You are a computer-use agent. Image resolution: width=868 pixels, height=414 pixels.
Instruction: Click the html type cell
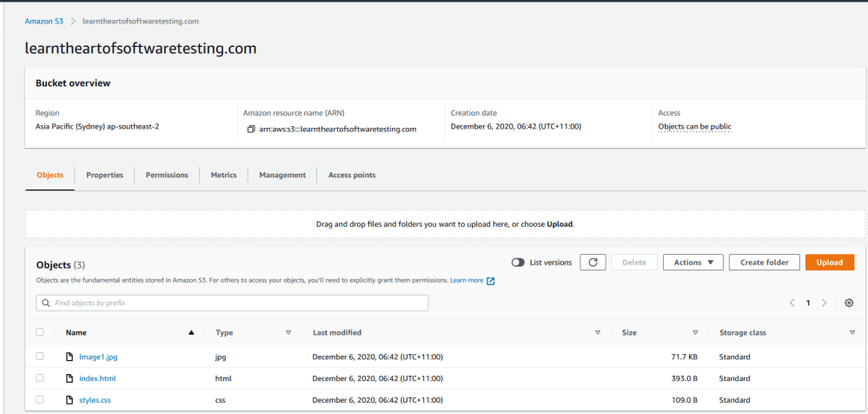223,378
